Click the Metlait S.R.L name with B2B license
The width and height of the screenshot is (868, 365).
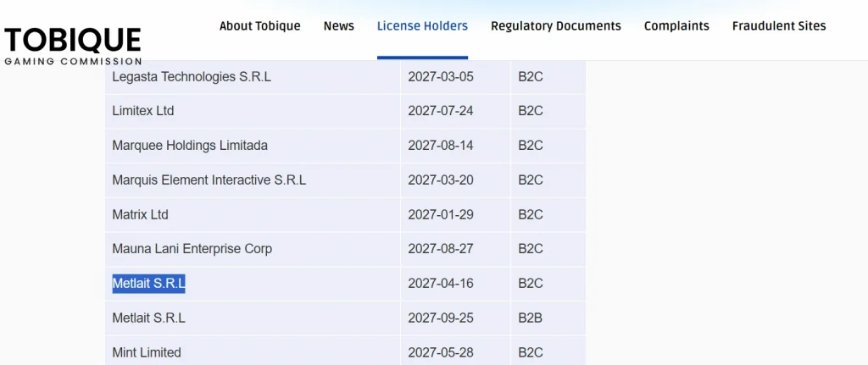tap(148, 318)
